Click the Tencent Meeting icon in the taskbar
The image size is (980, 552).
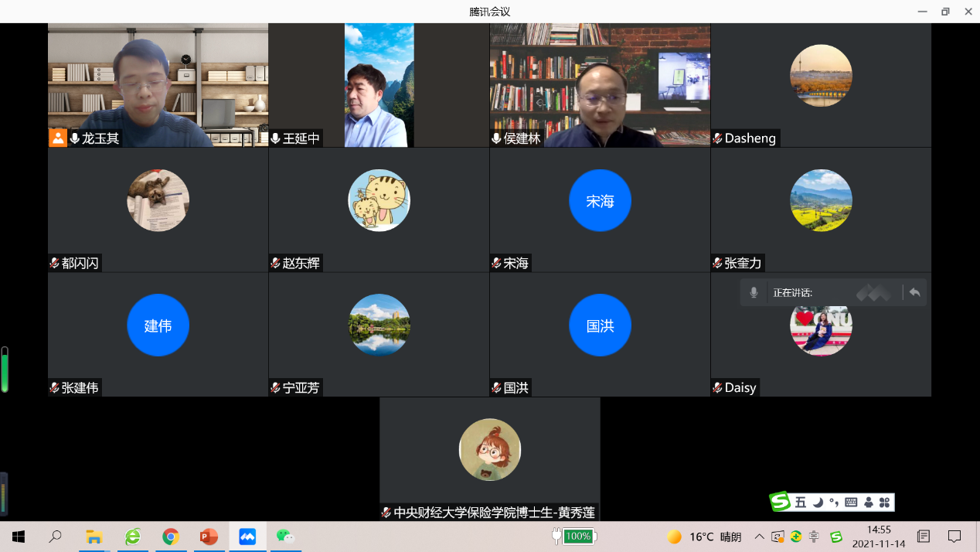pyautogui.click(x=247, y=537)
